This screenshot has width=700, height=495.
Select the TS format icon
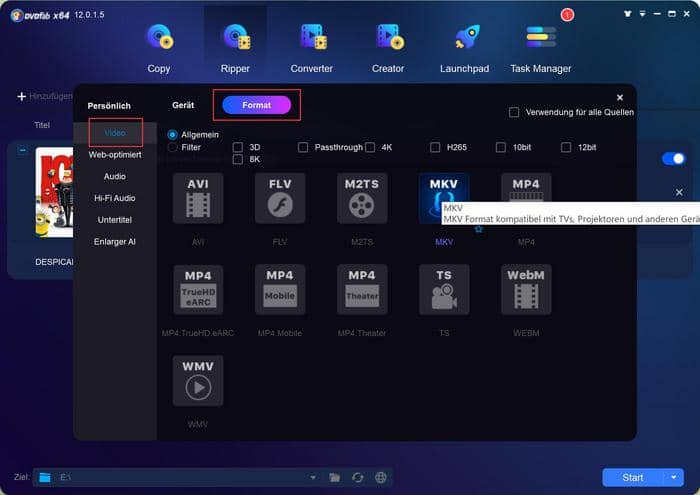(x=444, y=290)
